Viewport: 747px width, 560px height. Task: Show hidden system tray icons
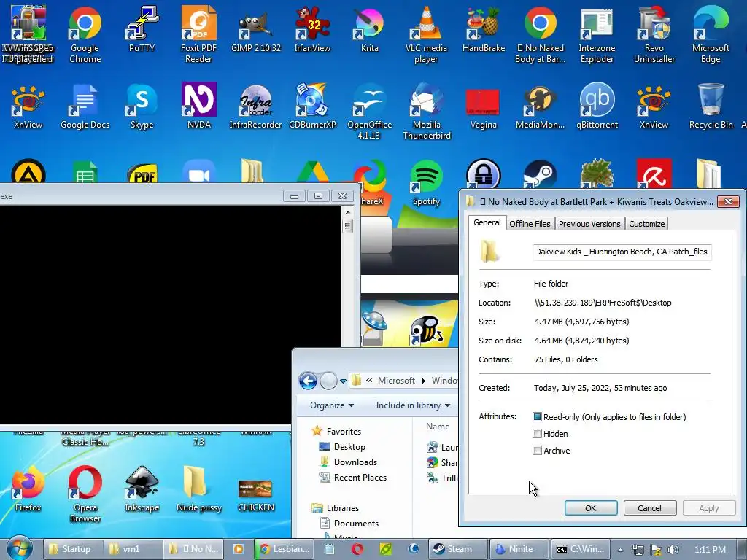pyautogui.click(x=620, y=550)
